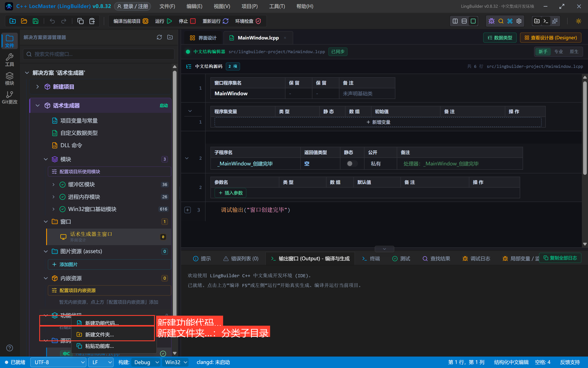
Task: Click the redo arrow icon
Action: point(64,21)
